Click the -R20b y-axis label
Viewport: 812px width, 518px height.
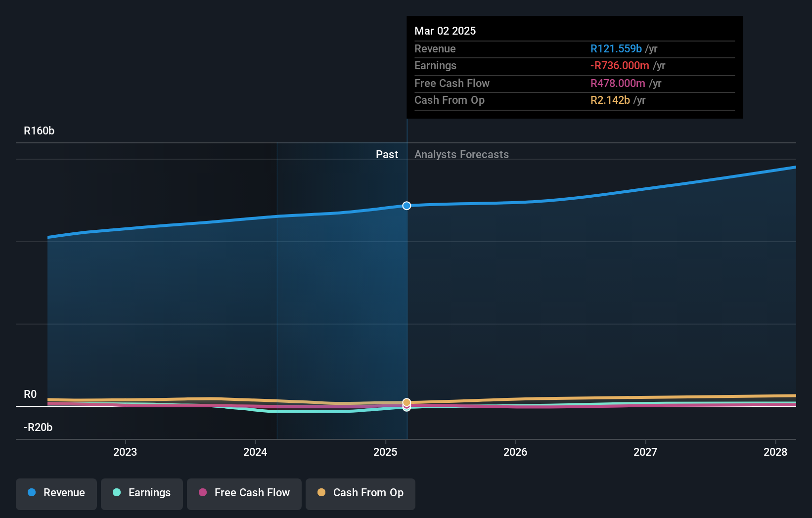pyautogui.click(x=38, y=428)
